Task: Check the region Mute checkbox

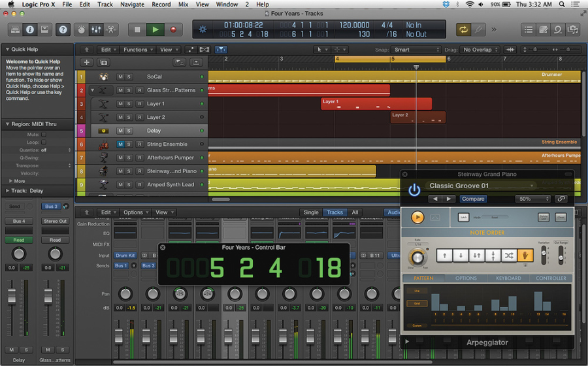Action: 44,134
